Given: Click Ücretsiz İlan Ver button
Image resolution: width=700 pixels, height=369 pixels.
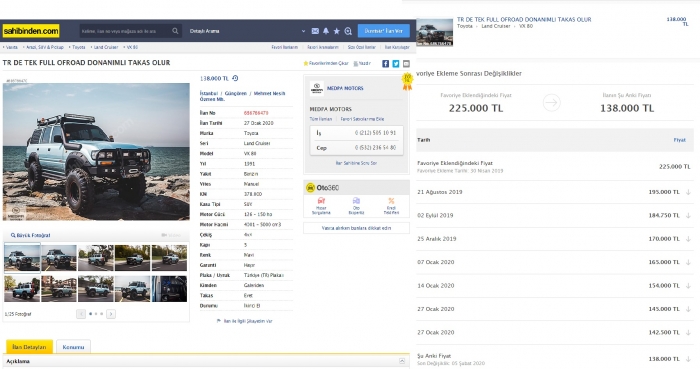Looking at the screenshot, I should tap(383, 31).
